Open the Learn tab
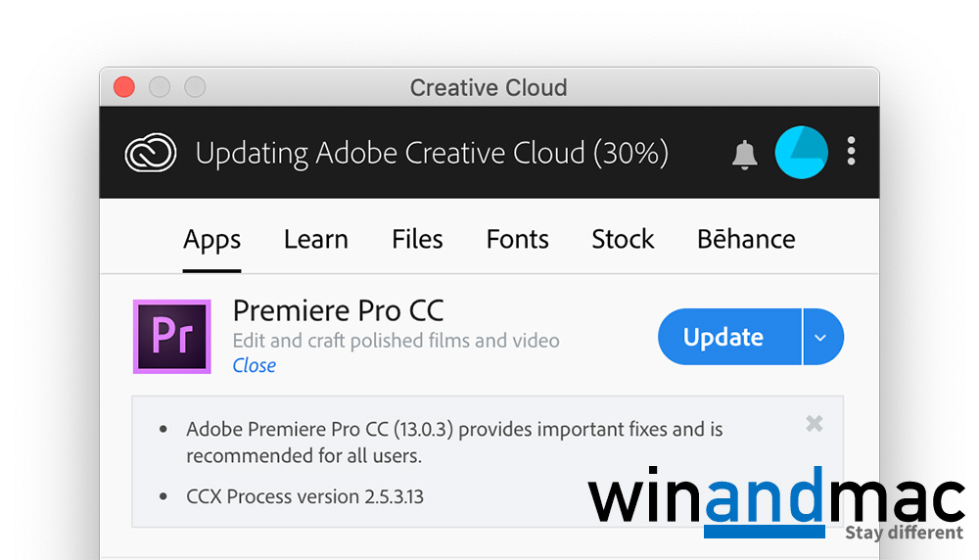 pos(315,240)
